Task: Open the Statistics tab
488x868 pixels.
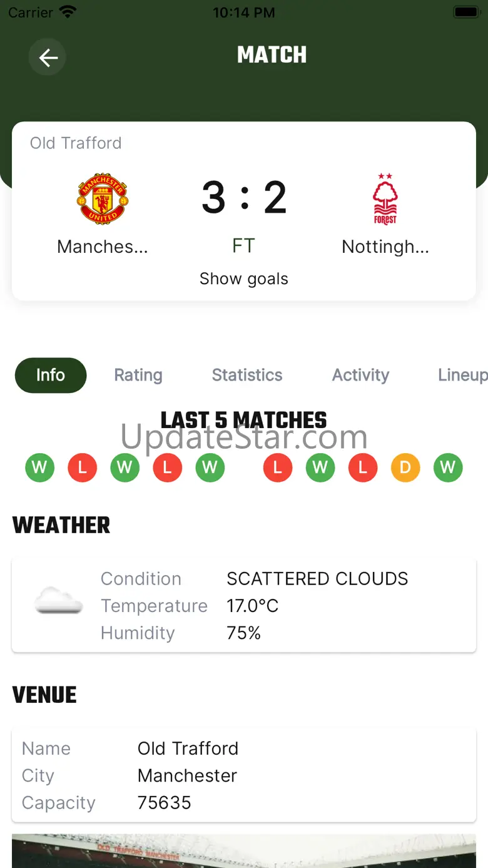Action: [x=247, y=375]
